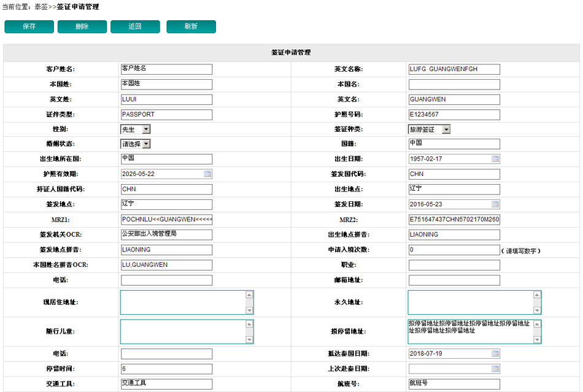The height and width of the screenshot is (392, 583).
Task: Click calendar icon in 签发日期 field
Action: (495, 204)
